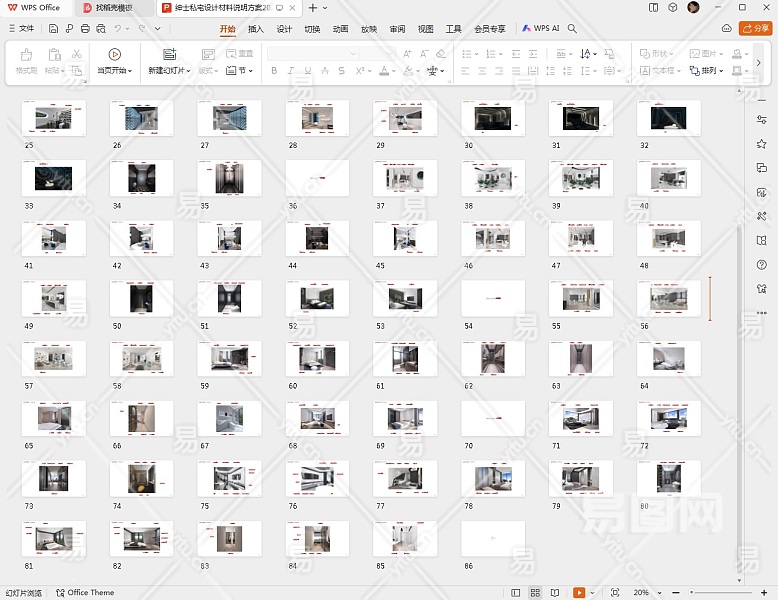The width and height of the screenshot is (778, 600).
Task: Select slide thumbnail number 54
Action: (x=493, y=298)
